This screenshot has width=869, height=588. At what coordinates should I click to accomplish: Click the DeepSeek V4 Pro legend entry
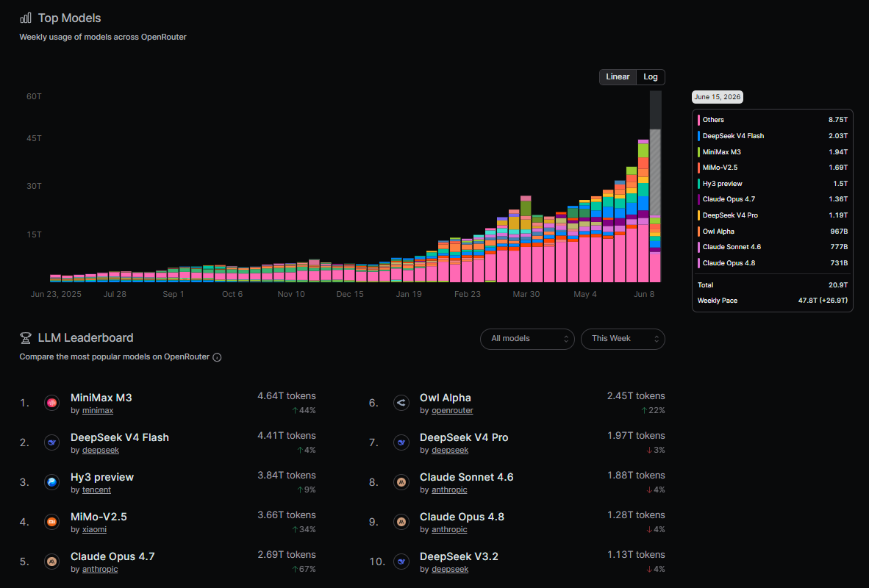click(x=773, y=215)
